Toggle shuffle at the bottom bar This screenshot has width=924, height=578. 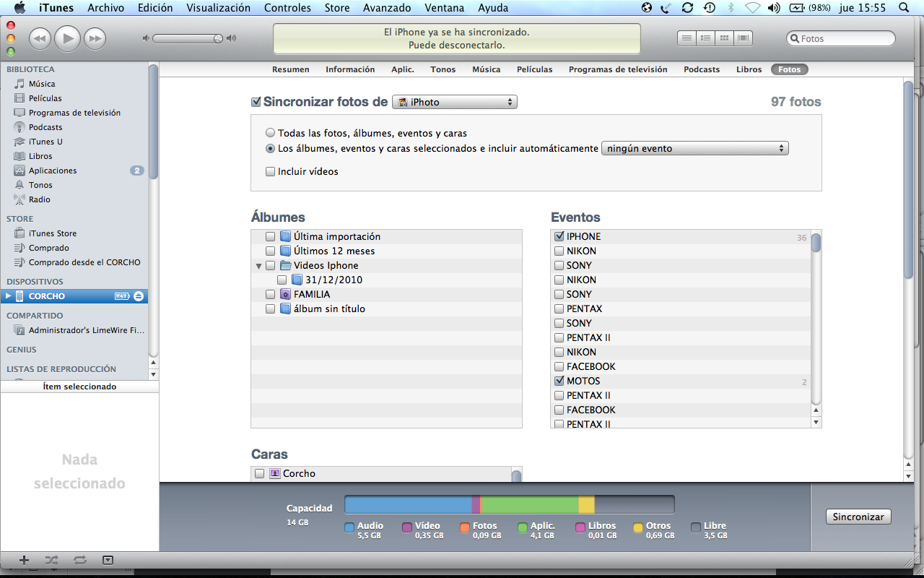(x=51, y=560)
